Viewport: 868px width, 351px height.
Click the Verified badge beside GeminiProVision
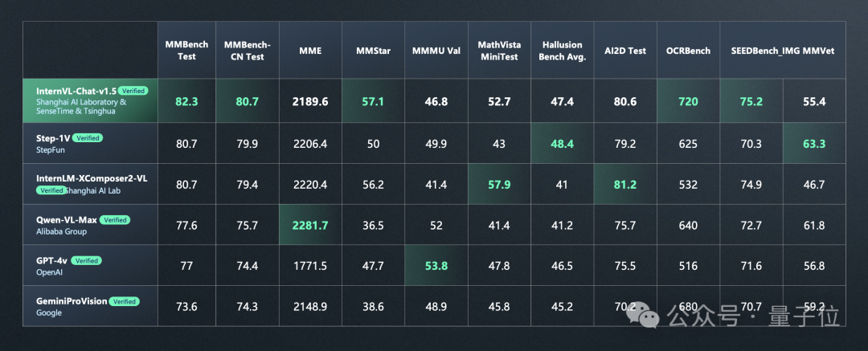tap(125, 301)
